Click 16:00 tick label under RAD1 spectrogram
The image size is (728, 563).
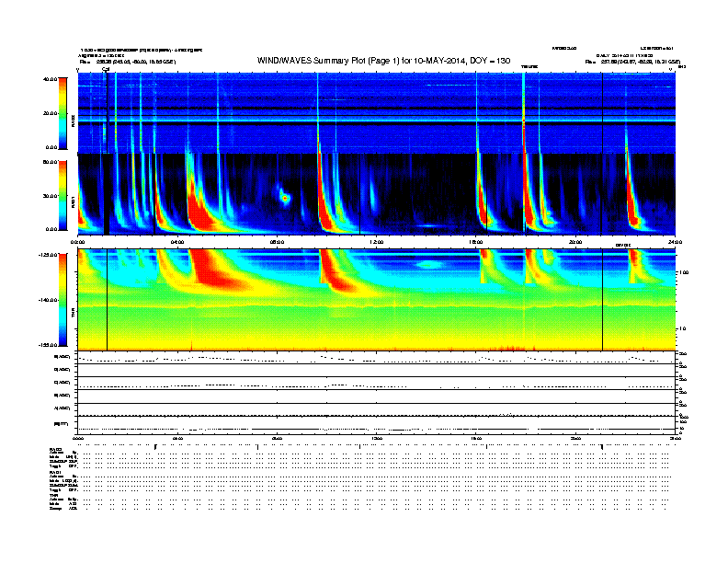coord(476,242)
